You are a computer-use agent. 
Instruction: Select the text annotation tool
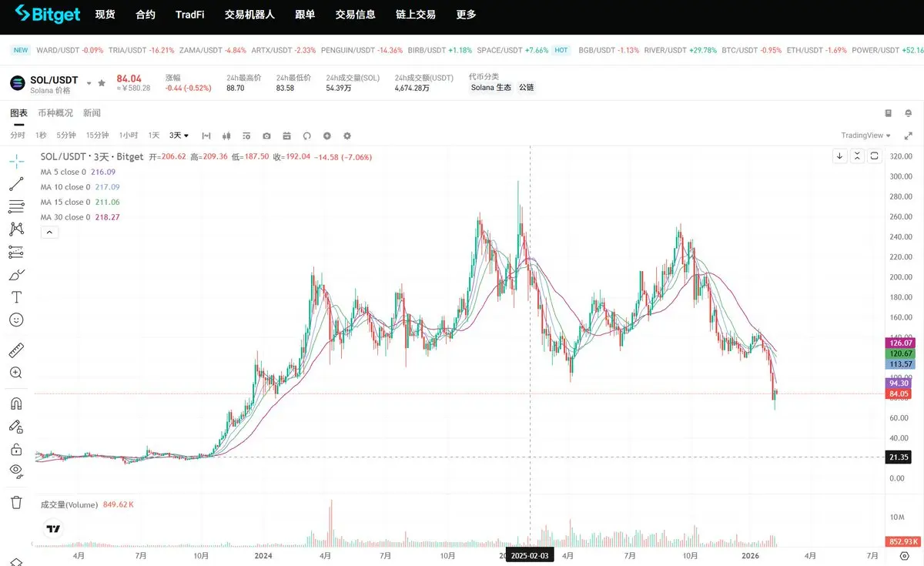[16, 296]
